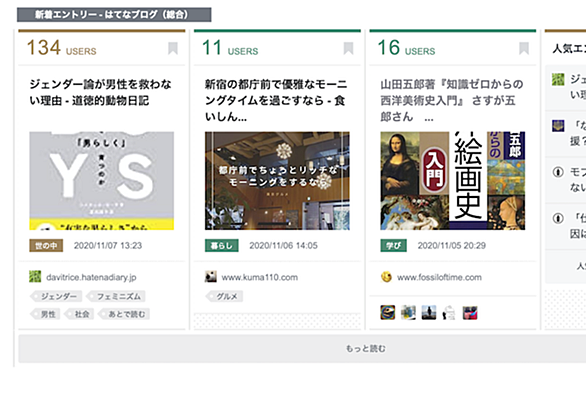Bookmark the 16 users entry

coord(524,49)
